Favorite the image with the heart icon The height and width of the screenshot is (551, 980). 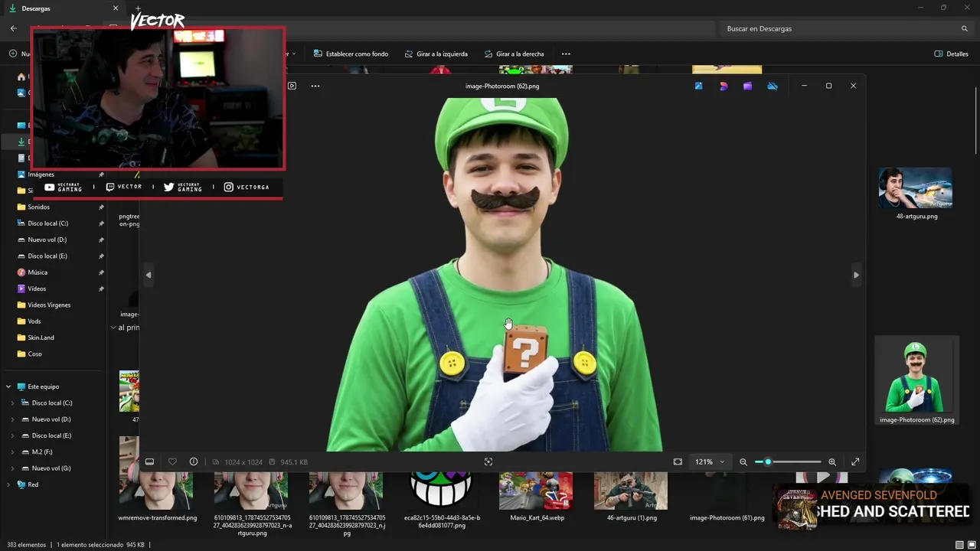pyautogui.click(x=172, y=461)
